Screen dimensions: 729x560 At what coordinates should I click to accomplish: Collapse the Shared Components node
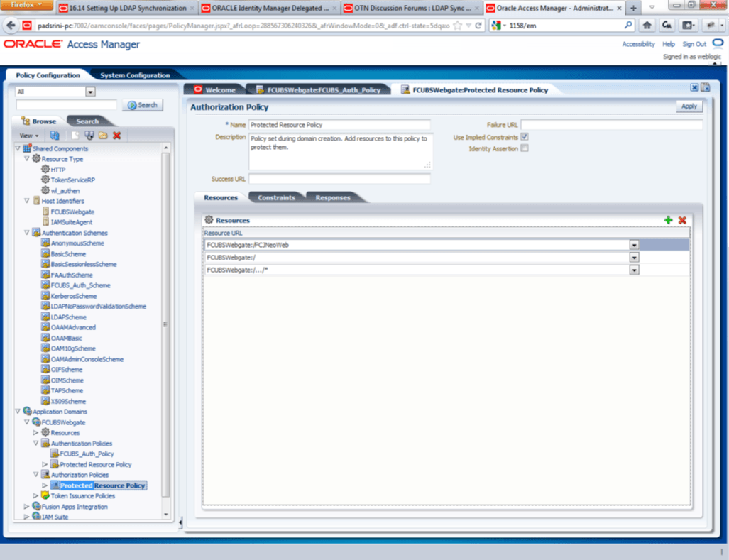click(x=18, y=148)
